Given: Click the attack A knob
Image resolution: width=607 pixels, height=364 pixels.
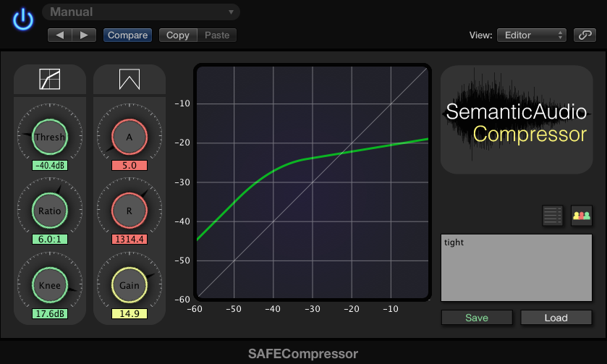Looking at the screenshot, I should tap(130, 137).
